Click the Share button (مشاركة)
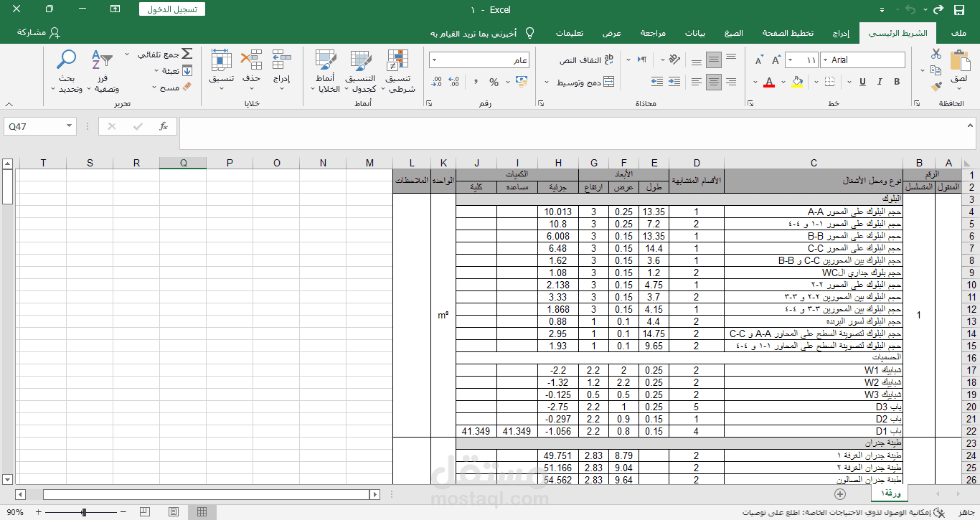 coord(39,33)
